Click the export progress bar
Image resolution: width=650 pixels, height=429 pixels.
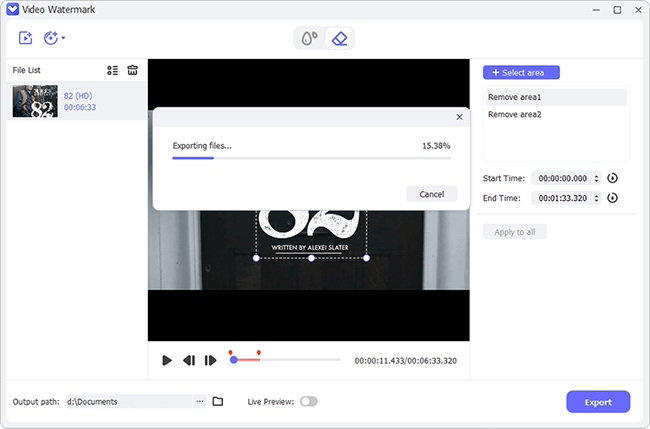(x=311, y=158)
